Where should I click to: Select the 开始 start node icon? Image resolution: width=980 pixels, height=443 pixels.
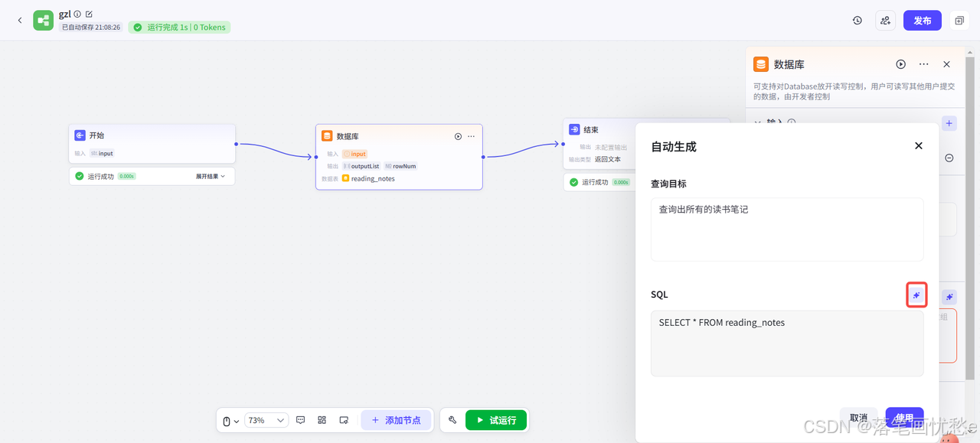click(80, 135)
